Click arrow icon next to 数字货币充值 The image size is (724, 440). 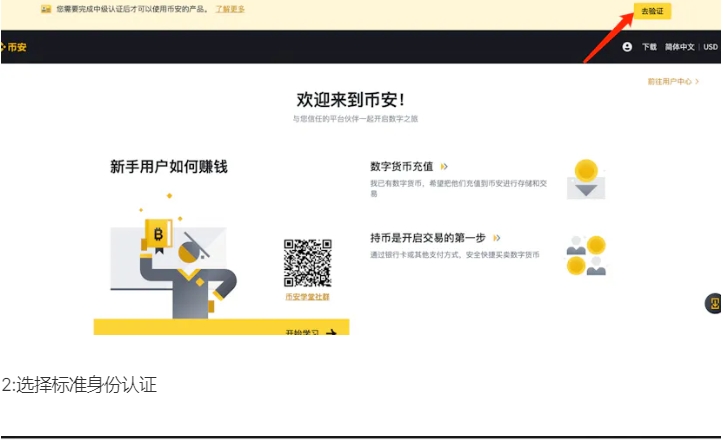pyautogui.click(x=444, y=166)
